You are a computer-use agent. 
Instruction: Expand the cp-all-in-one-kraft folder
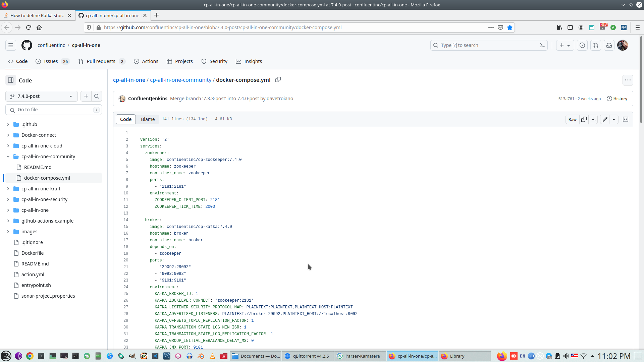pos(8,189)
